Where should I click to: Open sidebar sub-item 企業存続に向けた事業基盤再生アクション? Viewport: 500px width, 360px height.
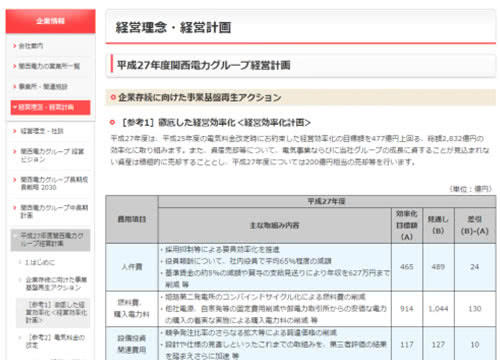tap(56, 283)
